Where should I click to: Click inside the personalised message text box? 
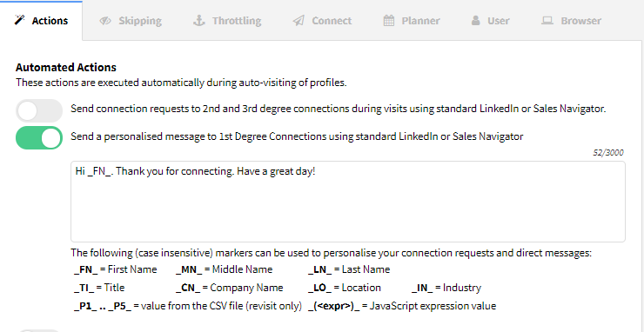point(348,202)
